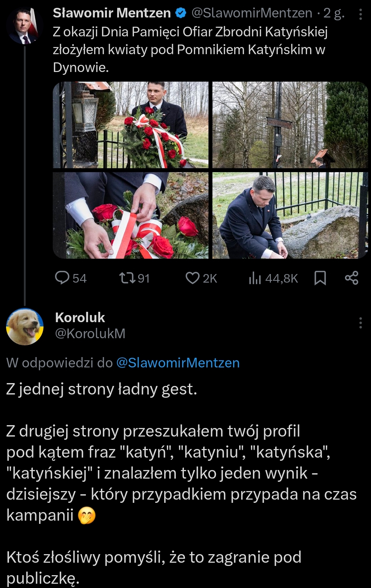Click the tweet timestamp '2 g.'
Viewport: 371px width, 588px height.
click(x=334, y=14)
